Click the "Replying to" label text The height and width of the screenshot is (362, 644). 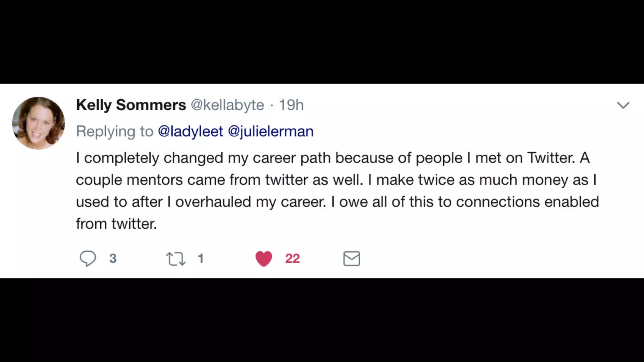coord(115,131)
